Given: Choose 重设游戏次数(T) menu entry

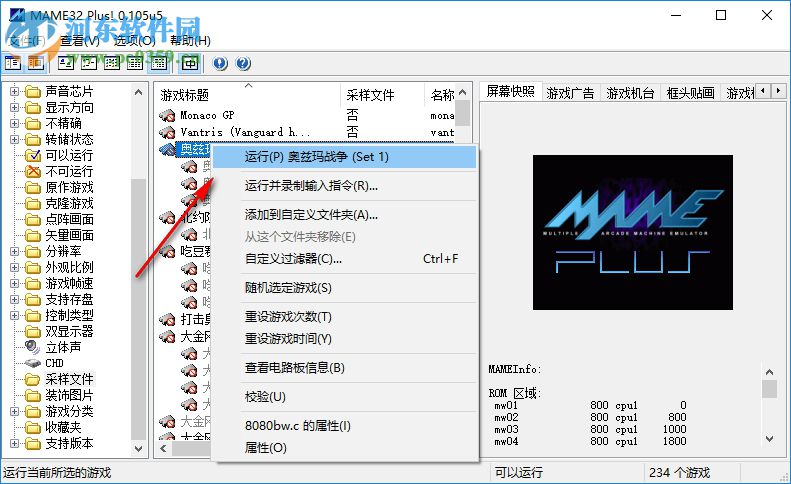Looking at the screenshot, I should tap(345, 317).
